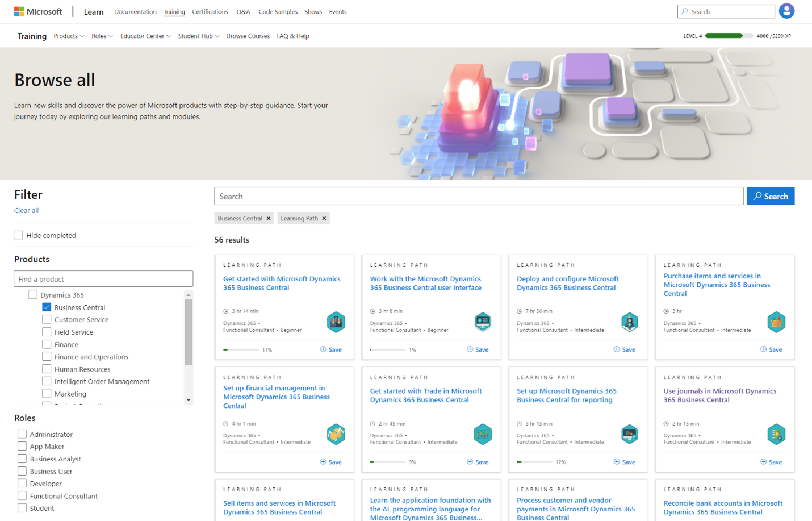Check the Human Resources checkbox

click(47, 369)
